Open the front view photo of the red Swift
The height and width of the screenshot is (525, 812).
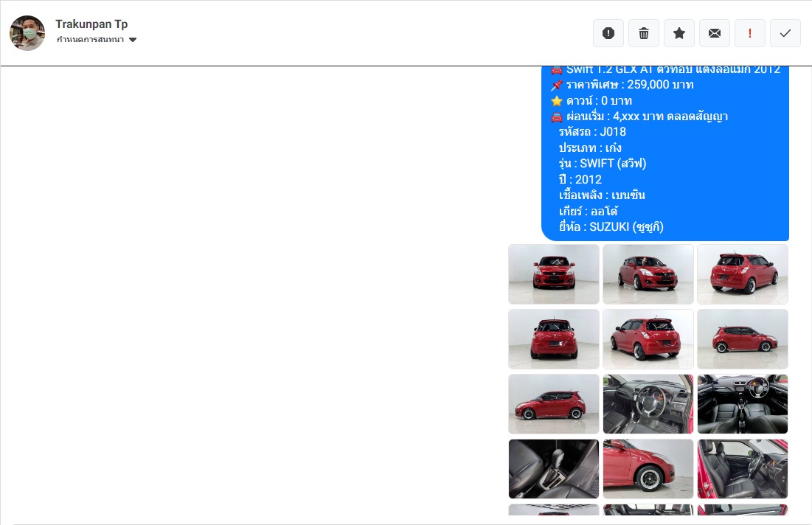click(x=554, y=274)
